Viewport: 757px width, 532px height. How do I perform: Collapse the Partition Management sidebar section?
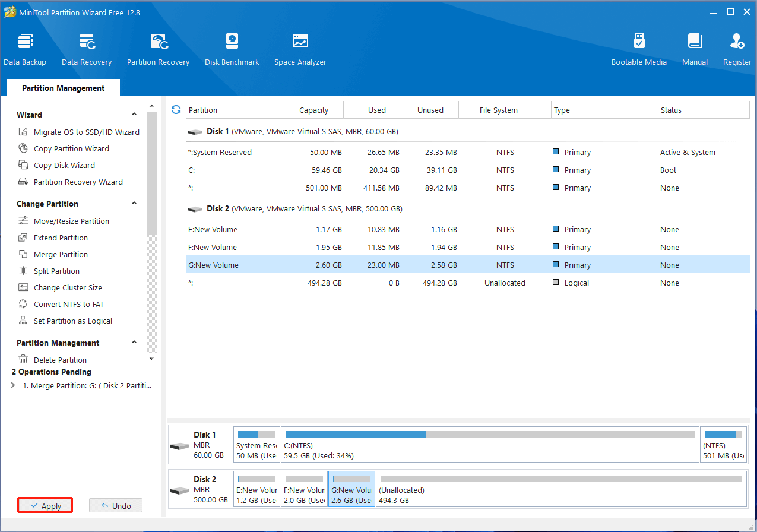[134, 343]
